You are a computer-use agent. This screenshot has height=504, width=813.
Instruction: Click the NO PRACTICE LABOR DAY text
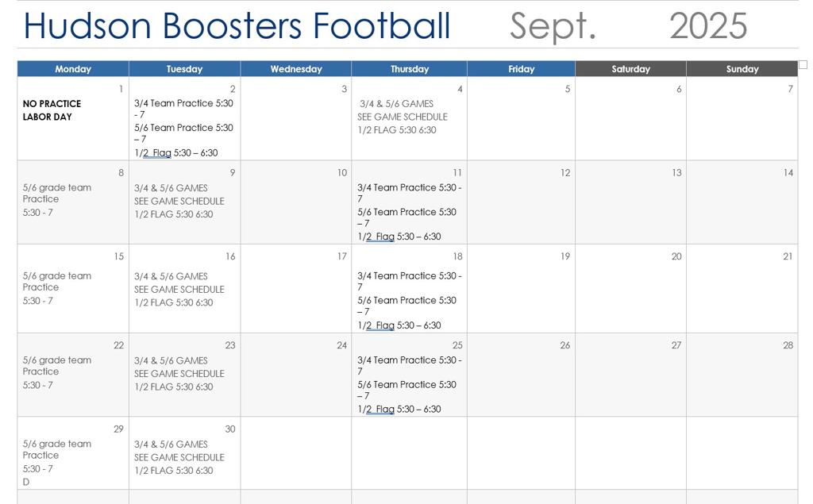pyautogui.click(x=52, y=110)
